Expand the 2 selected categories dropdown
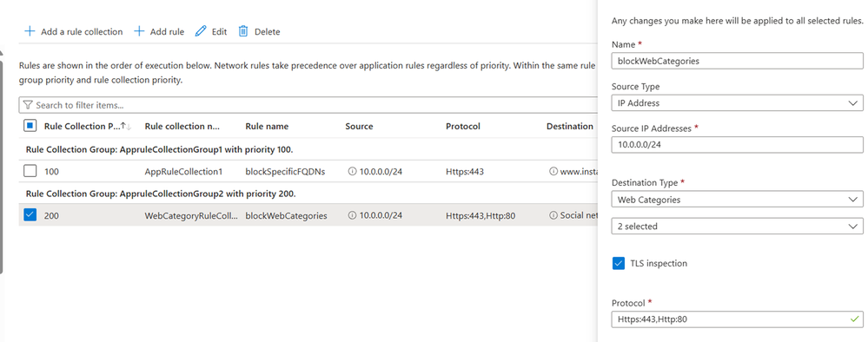Image resolution: width=868 pixels, height=342 pixels. coord(738,226)
